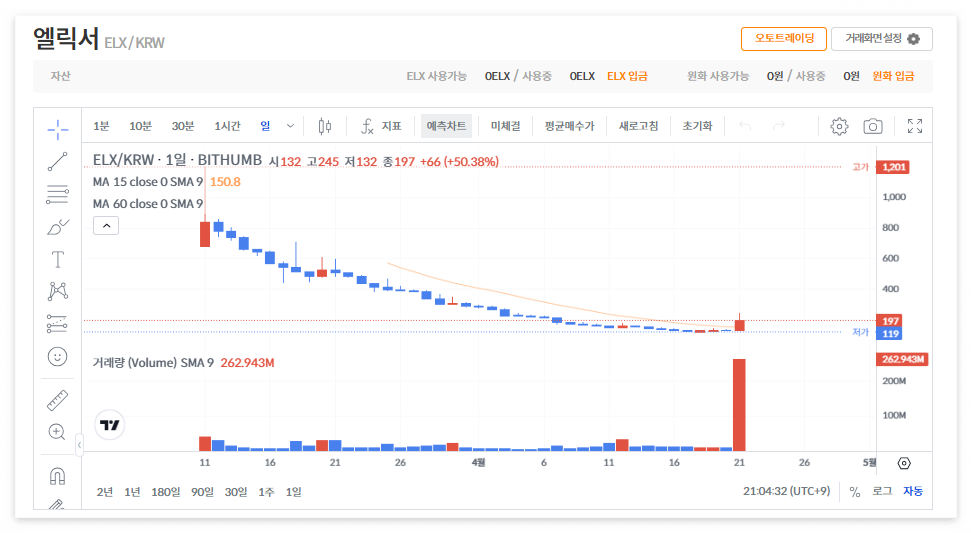This screenshot has width=972, height=533.
Task: Set date range to 2년
Action: [x=105, y=492]
